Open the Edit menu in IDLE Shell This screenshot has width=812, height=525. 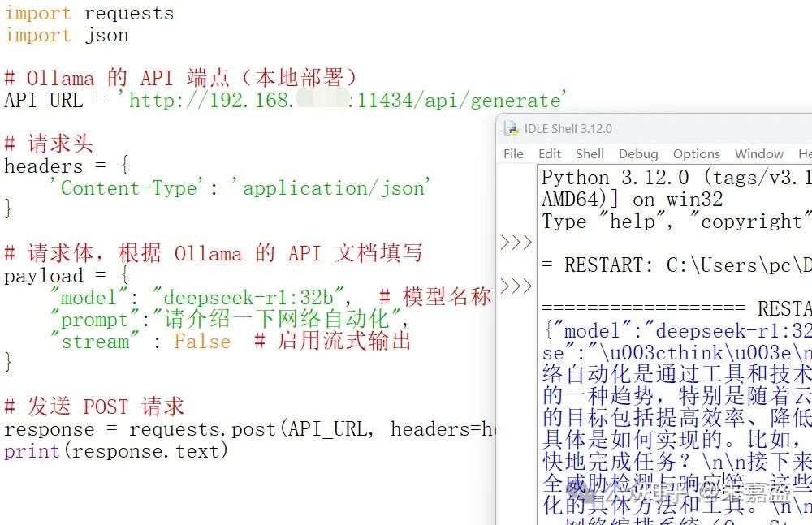(x=549, y=153)
